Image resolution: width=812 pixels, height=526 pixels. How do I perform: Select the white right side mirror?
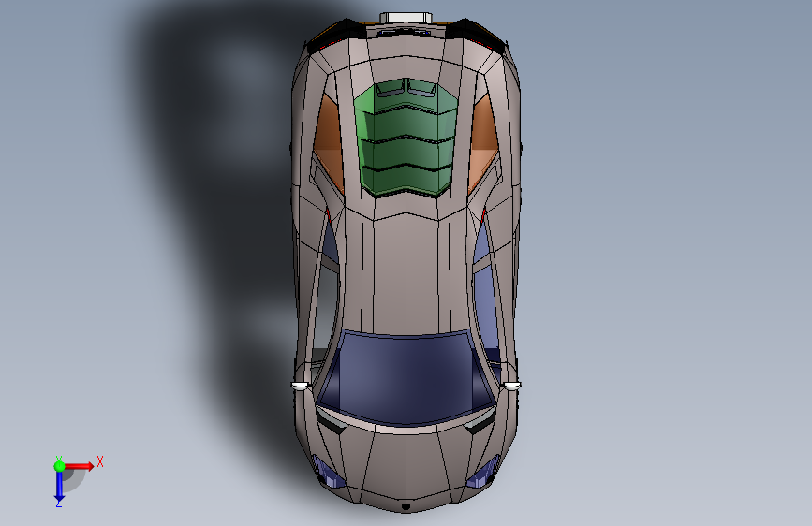pos(511,386)
